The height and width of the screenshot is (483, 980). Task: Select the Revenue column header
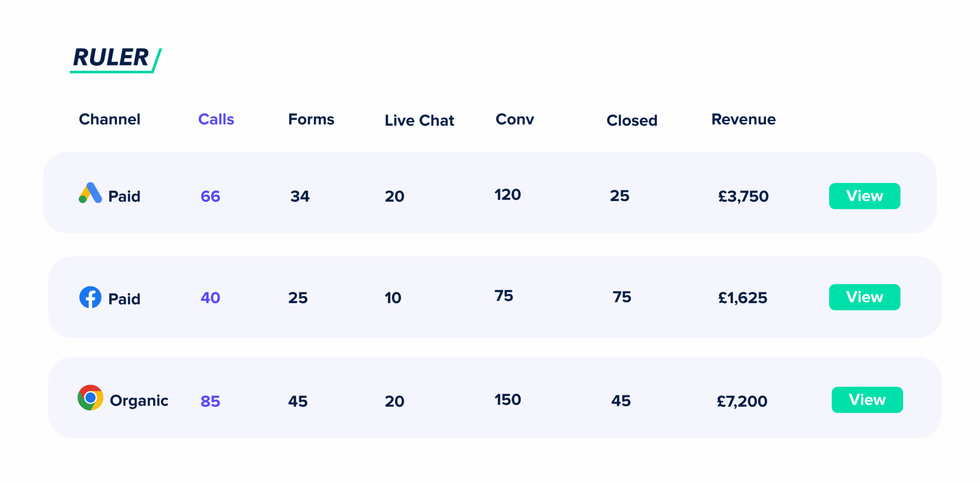coord(743,120)
